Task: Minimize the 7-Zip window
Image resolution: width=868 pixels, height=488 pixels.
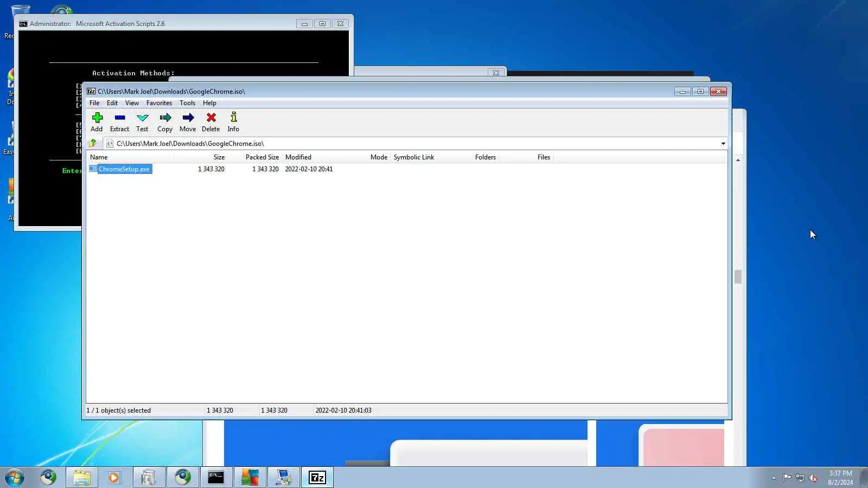Action: (x=682, y=92)
